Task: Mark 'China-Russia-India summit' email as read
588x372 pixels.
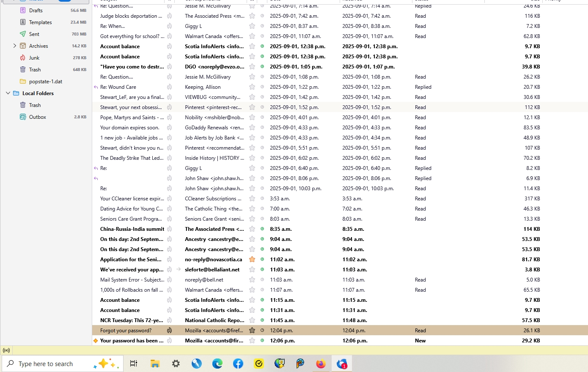Action: pos(262,229)
